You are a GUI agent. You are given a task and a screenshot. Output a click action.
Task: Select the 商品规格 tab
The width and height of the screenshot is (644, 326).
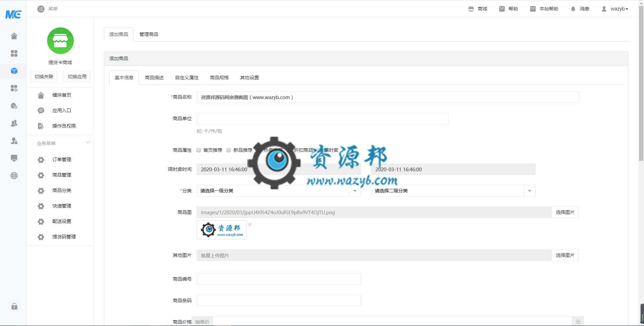coord(219,78)
